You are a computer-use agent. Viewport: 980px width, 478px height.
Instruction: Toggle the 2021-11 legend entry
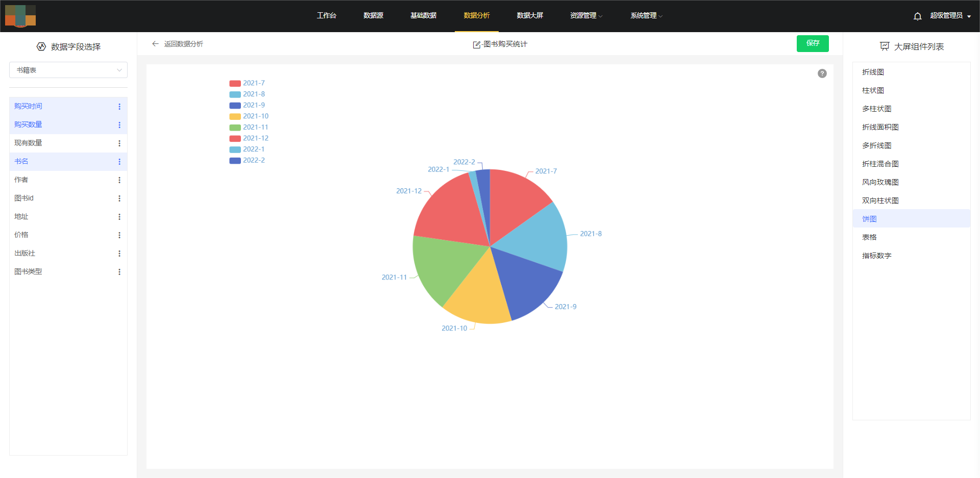click(x=249, y=127)
